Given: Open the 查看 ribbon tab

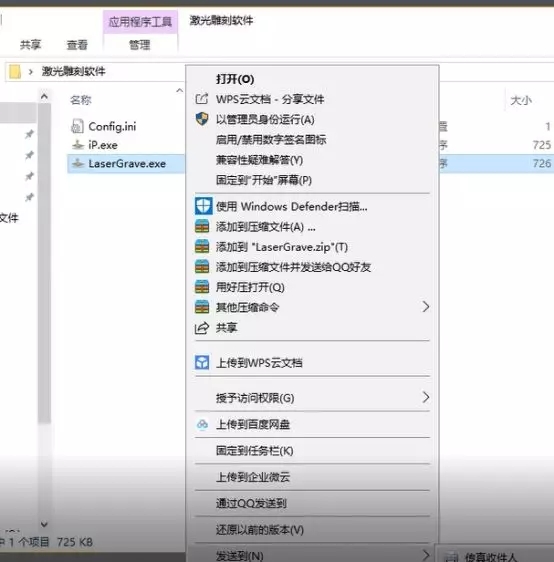Looking at the screenshot, I should (77, 44).
